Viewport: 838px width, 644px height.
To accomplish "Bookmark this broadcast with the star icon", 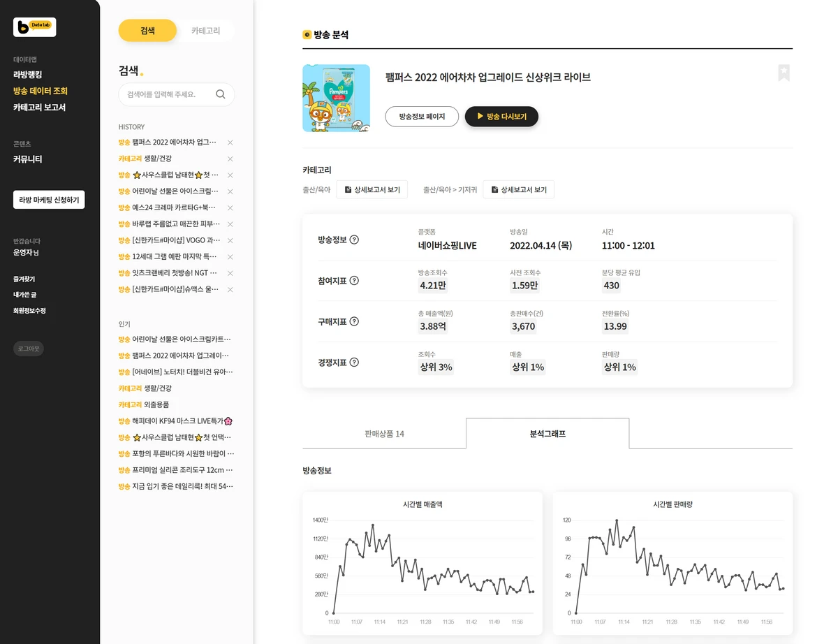I will 784,73.
